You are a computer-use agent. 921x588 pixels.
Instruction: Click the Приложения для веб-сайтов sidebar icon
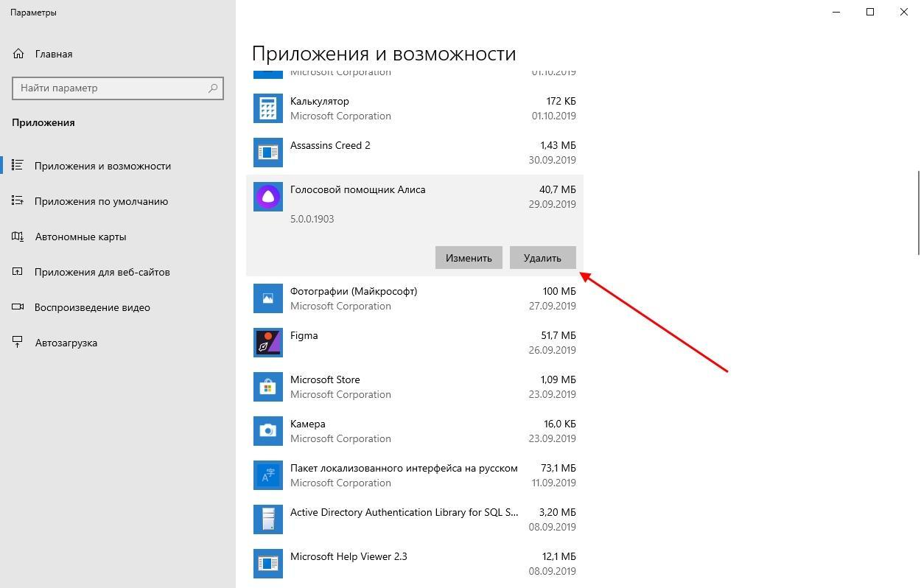click(18, 272)
